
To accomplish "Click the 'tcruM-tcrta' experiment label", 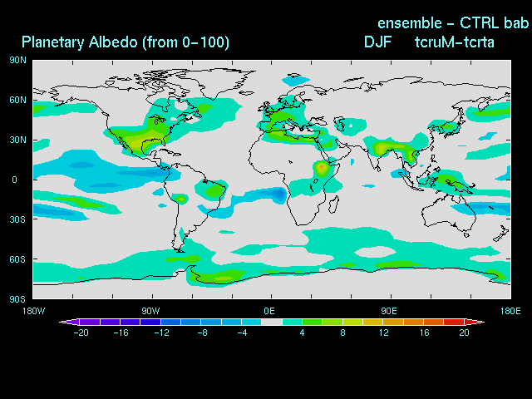I will 454,42.
